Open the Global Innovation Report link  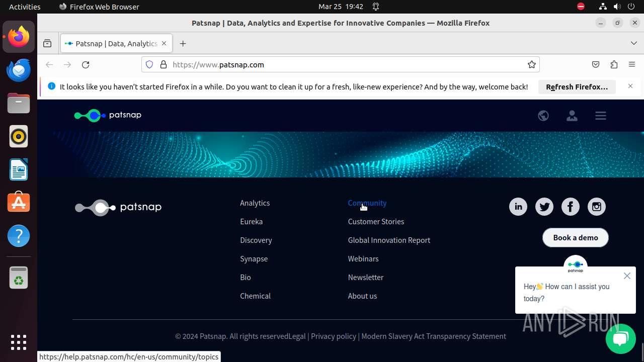point(389,240)
